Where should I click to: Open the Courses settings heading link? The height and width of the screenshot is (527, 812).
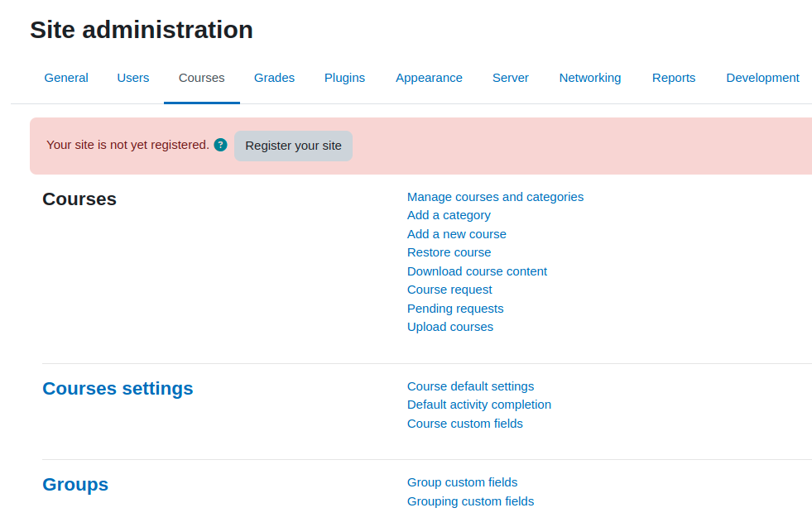(x=118, y=388)
